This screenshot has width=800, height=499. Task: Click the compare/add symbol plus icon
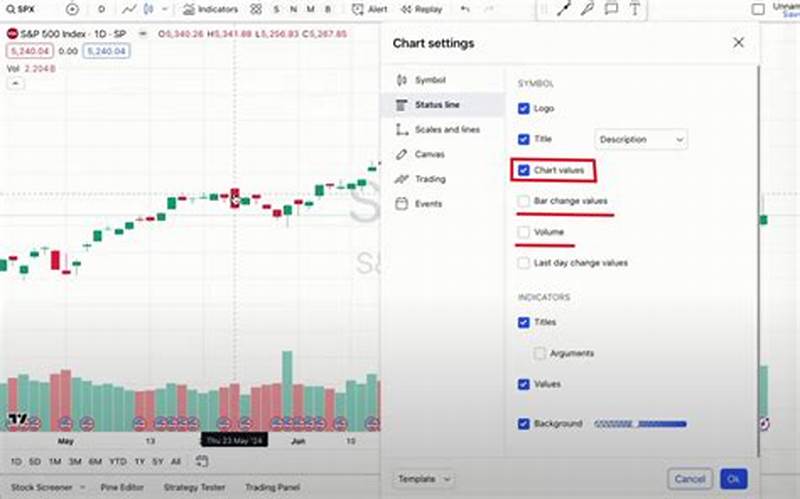tap(72, 9)
